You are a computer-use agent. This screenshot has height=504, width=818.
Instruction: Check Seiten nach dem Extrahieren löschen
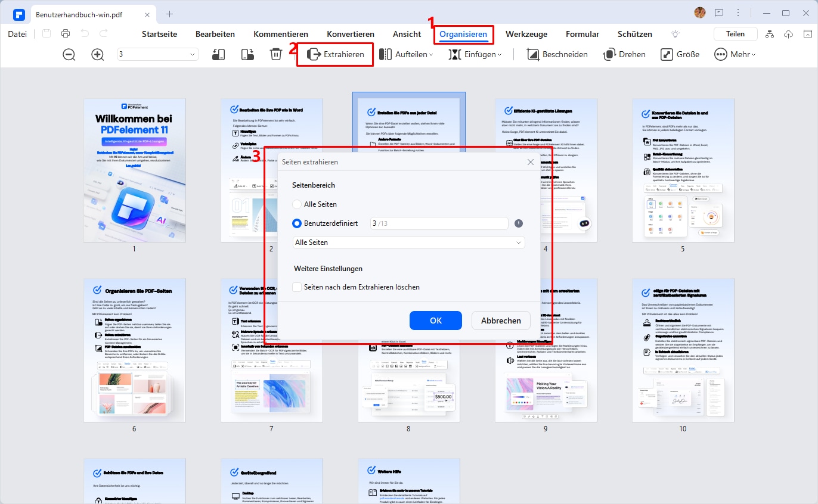click(x=297, y=287)
